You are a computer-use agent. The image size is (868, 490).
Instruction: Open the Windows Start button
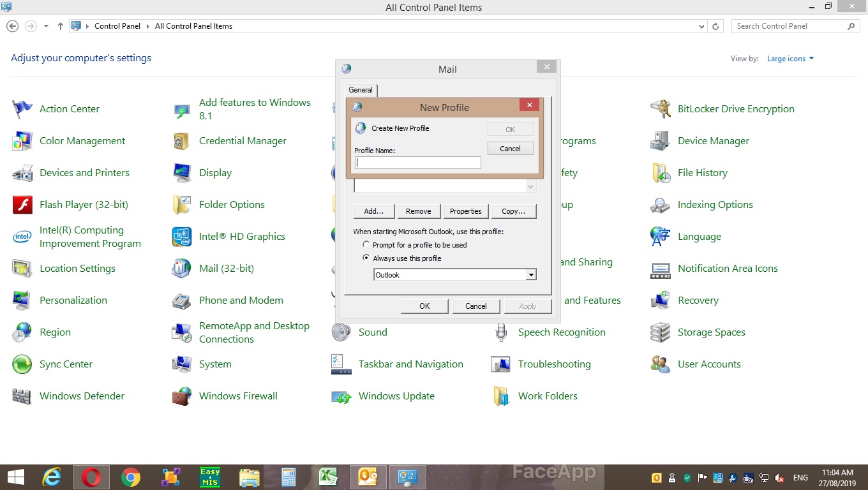(16, 477)
